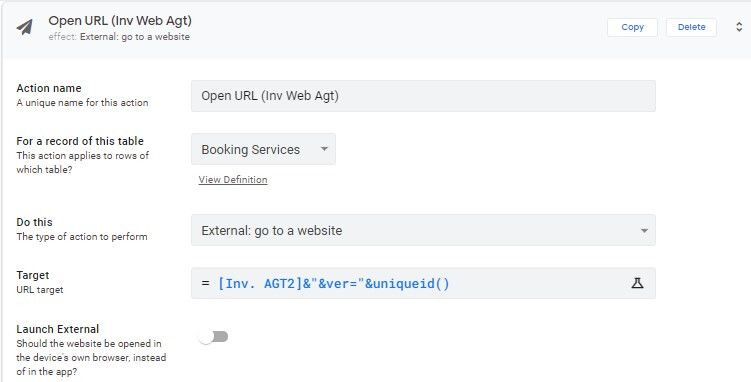The image size is (751, 382).
Task: Select the header title Open URL (Inv Web Agt)
Action: tap(120, 21)
